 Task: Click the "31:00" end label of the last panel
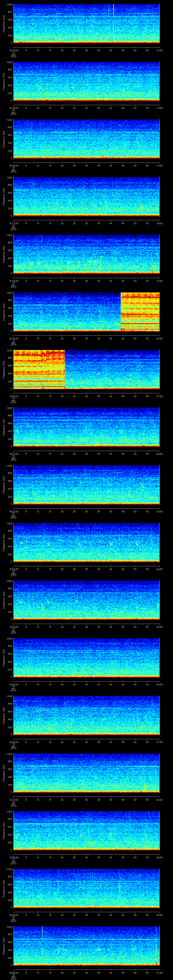point(160,972)
